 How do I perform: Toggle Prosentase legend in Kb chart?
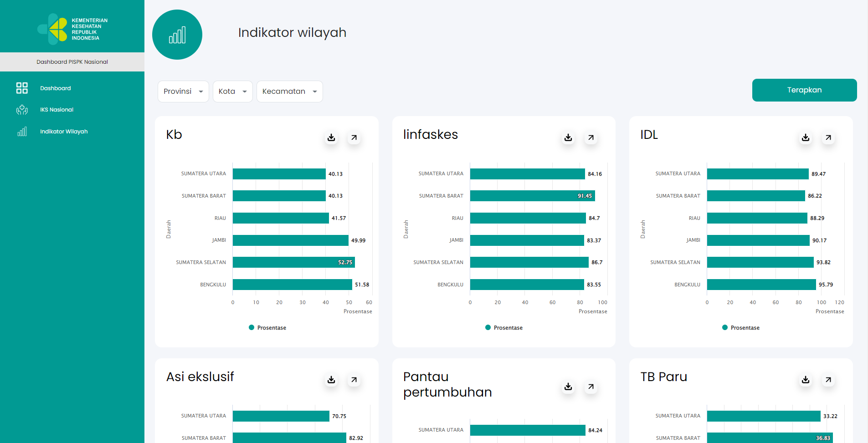click(267, 328)
